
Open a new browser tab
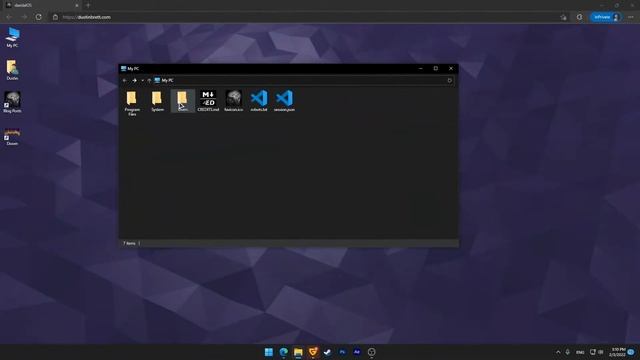(88, 5)
